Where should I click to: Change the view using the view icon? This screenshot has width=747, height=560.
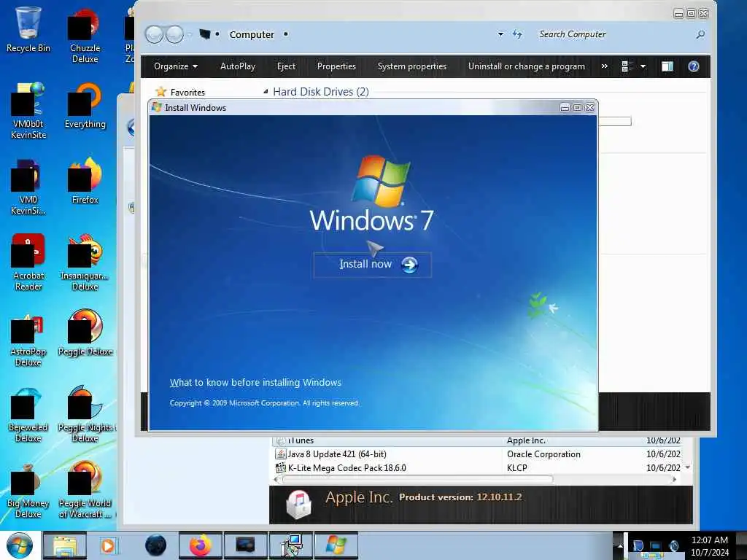point(627,66)
